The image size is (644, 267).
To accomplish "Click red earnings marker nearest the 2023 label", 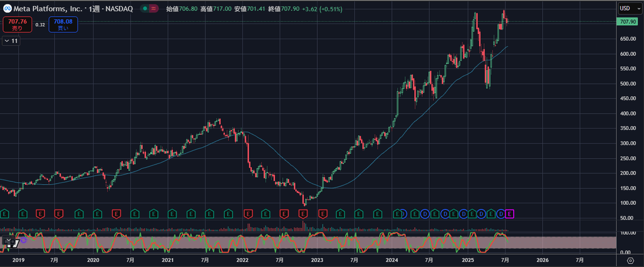I will pyautogui.click(x=323, y=214).
